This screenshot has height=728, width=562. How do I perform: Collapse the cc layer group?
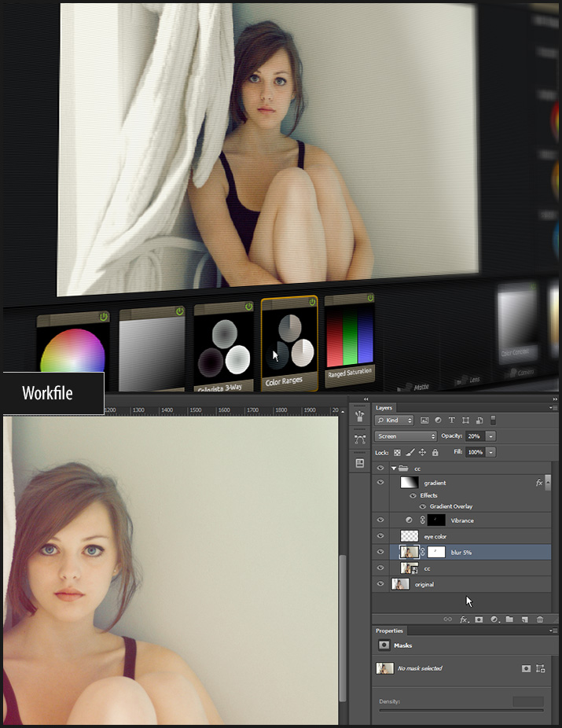(394, 469)
